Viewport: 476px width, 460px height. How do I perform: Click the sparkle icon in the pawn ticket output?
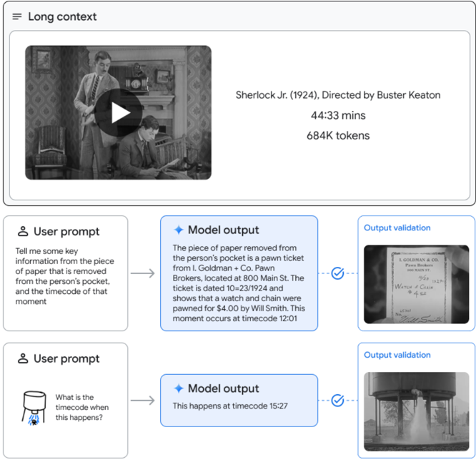click(179, 230)
